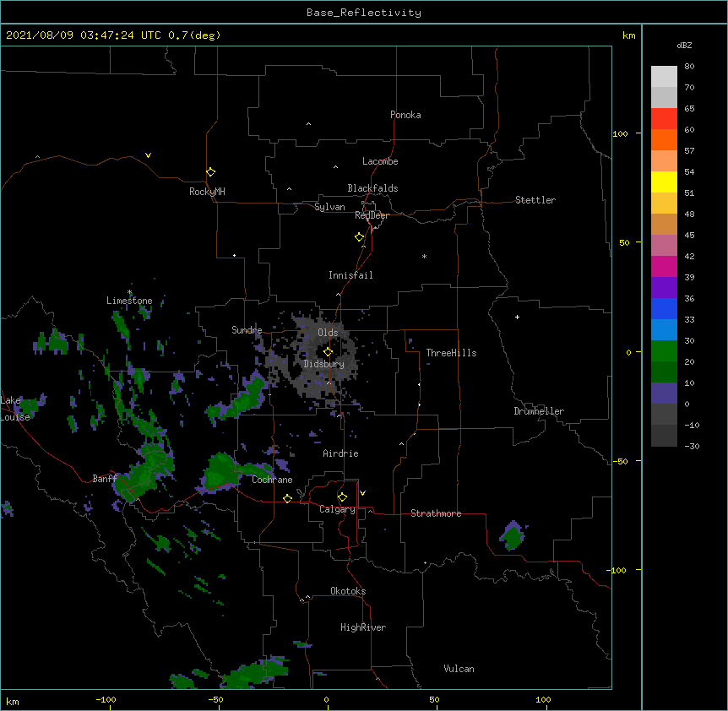Select the Okotoks label

pyautogui.click(x=348, y=591)
